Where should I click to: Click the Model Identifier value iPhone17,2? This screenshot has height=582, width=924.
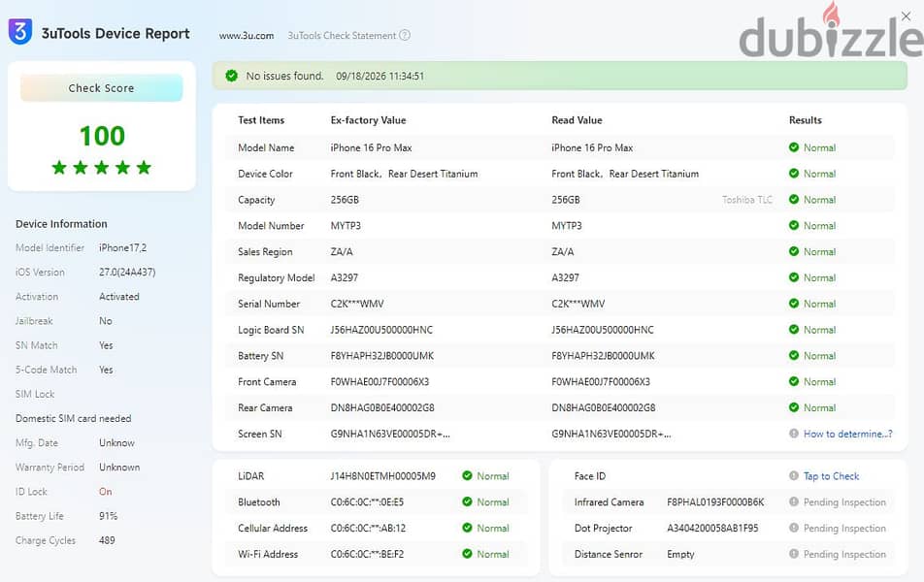coord(122,248)
